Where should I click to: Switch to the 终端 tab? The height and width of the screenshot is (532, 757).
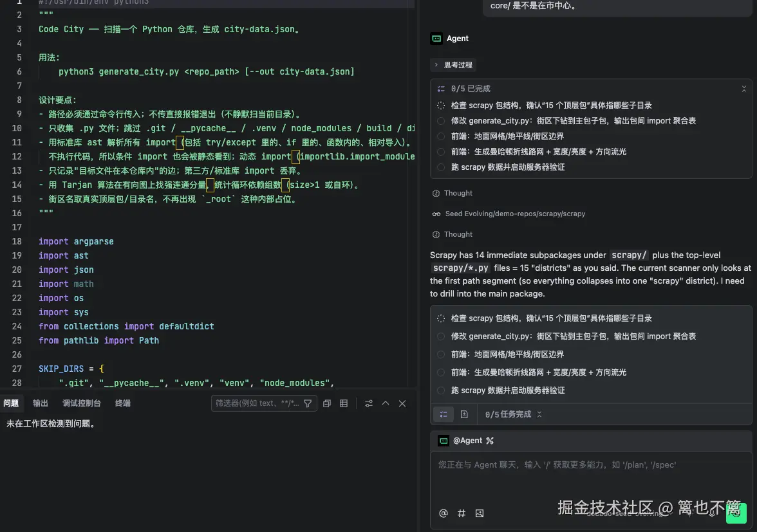122,403
